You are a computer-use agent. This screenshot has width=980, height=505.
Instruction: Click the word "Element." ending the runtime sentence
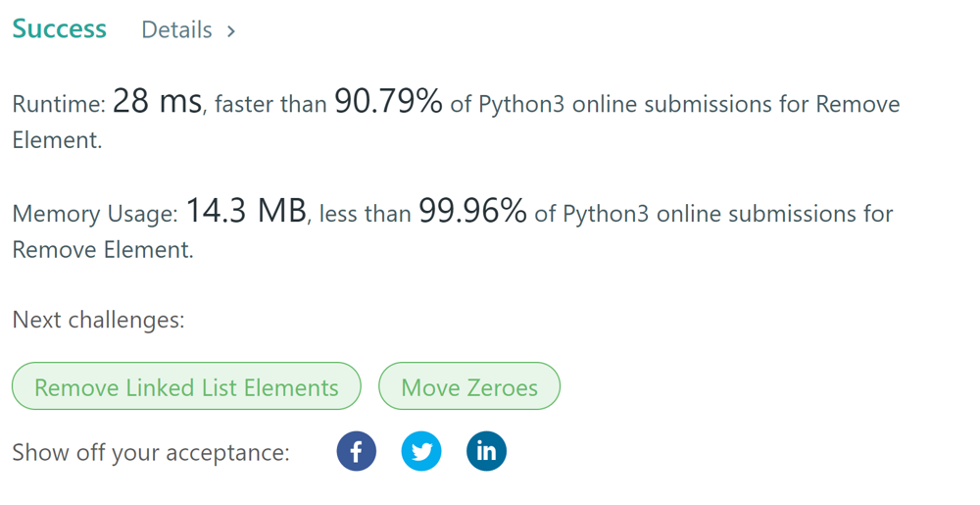click(57, 140)
